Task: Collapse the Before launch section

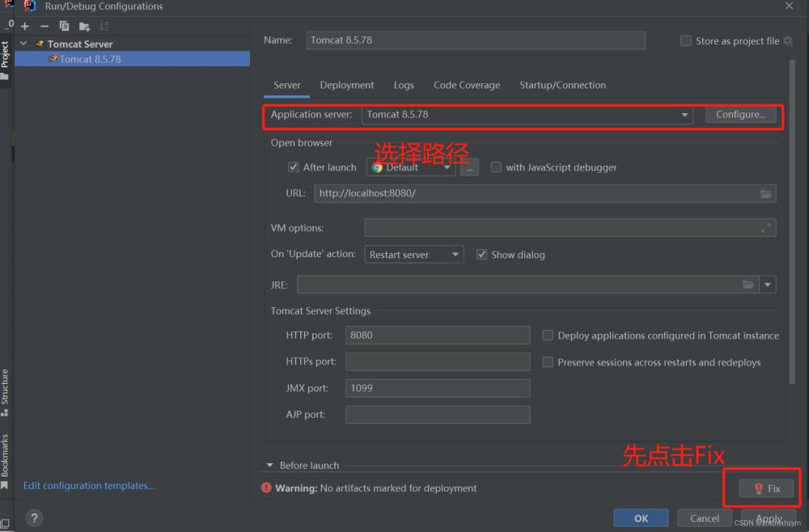Action: 269,465
